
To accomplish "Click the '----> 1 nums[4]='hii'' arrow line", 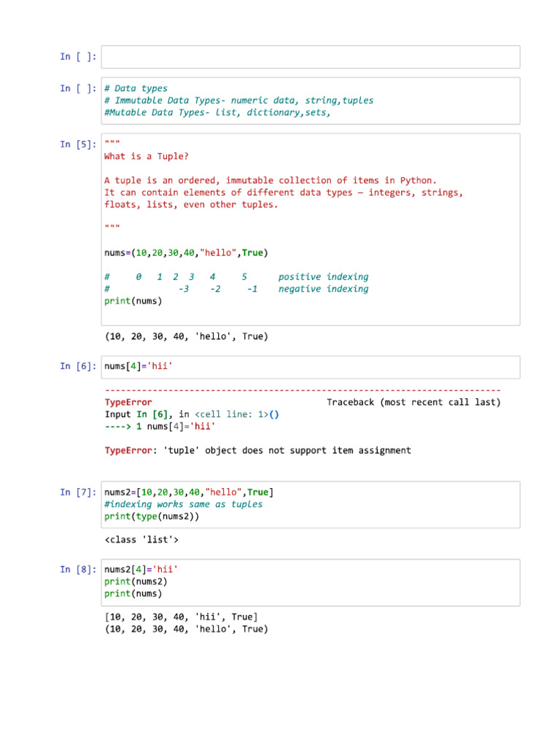I will click(160, 426).
